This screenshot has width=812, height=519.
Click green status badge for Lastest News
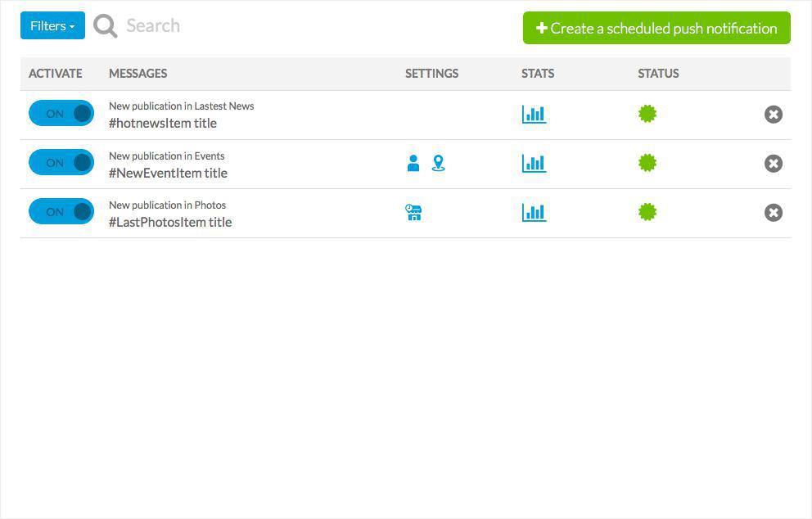pos(647,114)
